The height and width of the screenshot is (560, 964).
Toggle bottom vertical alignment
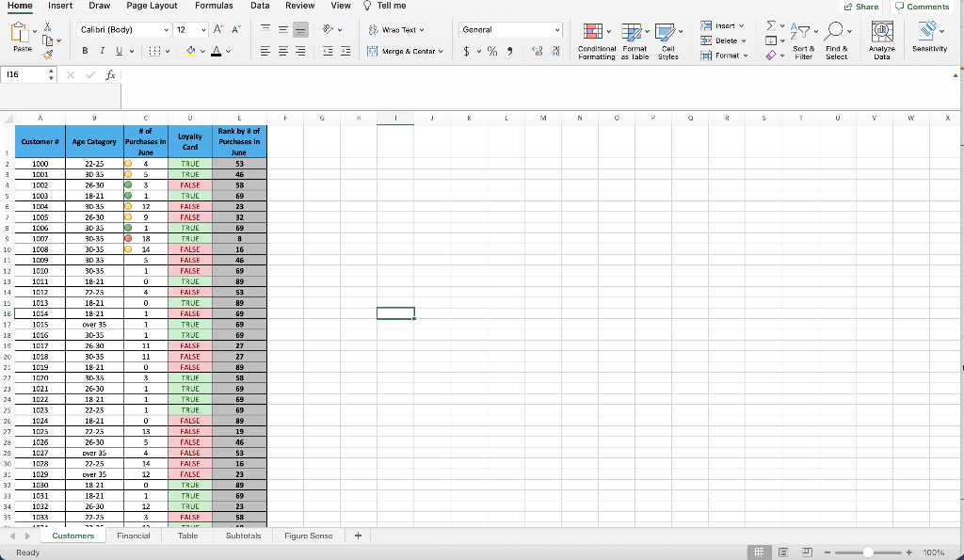[x=300, y=29]
